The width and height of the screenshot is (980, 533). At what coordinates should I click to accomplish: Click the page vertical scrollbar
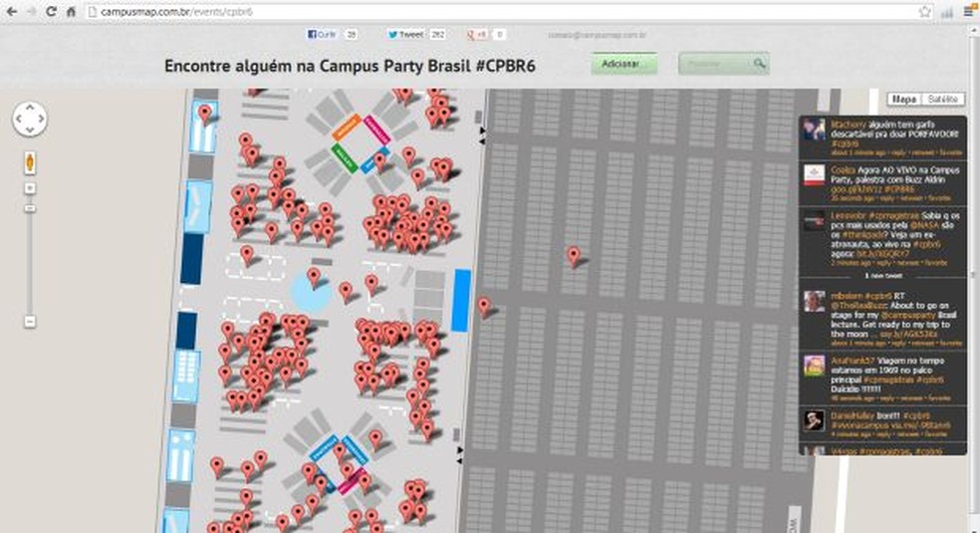[973, 275]
